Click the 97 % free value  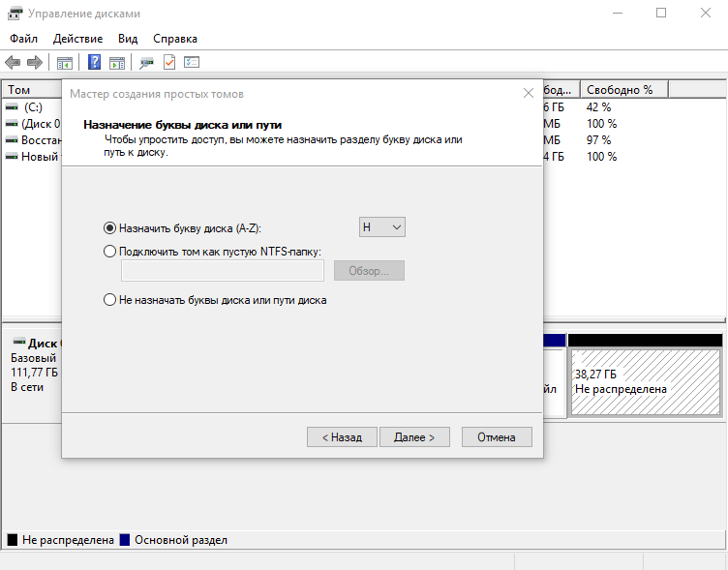click(598, 140)
